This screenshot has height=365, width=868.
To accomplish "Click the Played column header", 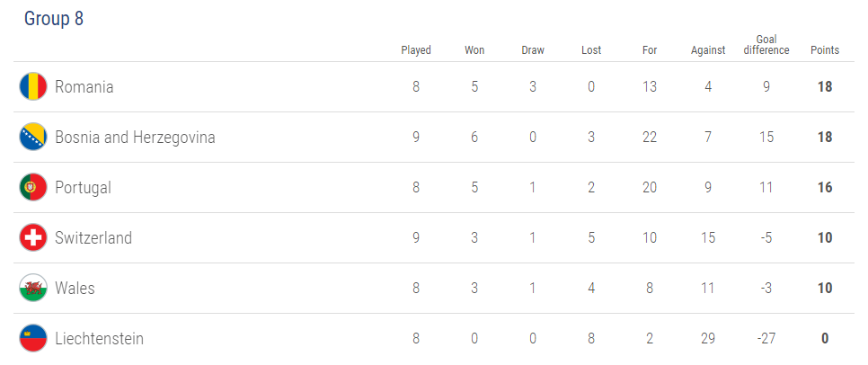I will pyautogui.click(x=416, y=50).
